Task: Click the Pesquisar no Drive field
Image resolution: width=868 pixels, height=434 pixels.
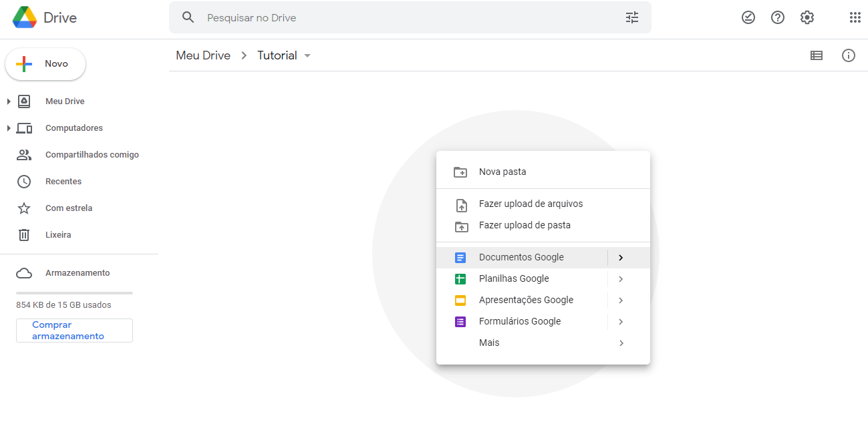Action: (x=410, y=17)
